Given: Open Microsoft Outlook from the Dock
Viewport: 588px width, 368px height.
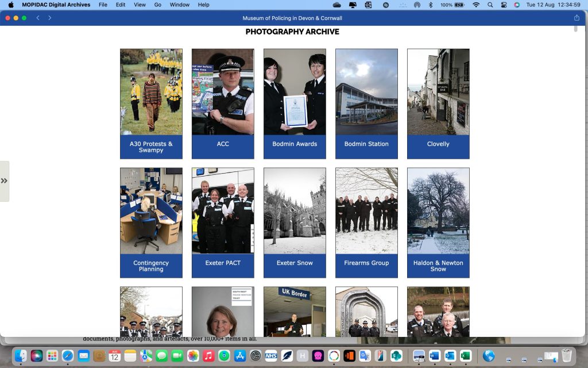Looking at the screenshot, I should point(450,355).
